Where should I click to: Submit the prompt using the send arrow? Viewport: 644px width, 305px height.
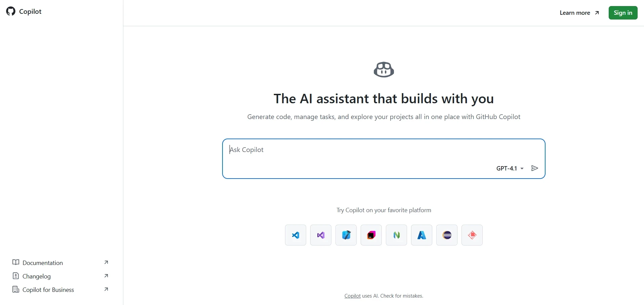click(x=534, y=168)
